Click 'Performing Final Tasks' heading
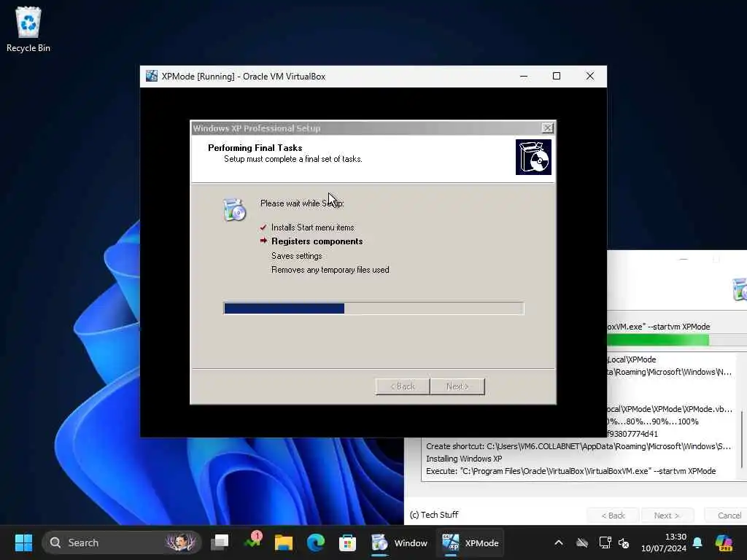This screenshot has height=560, width=747. click(x=255, y=147)
